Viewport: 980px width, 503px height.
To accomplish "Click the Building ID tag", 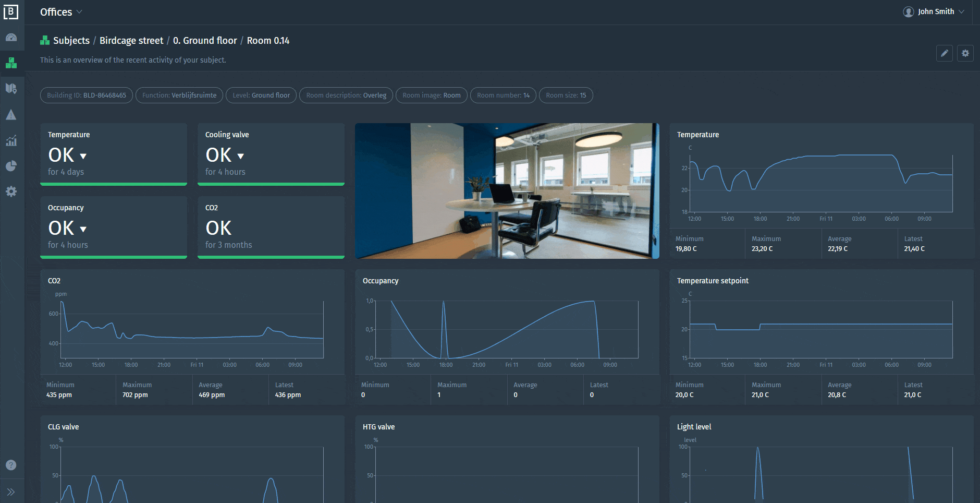I will [87, 95].
